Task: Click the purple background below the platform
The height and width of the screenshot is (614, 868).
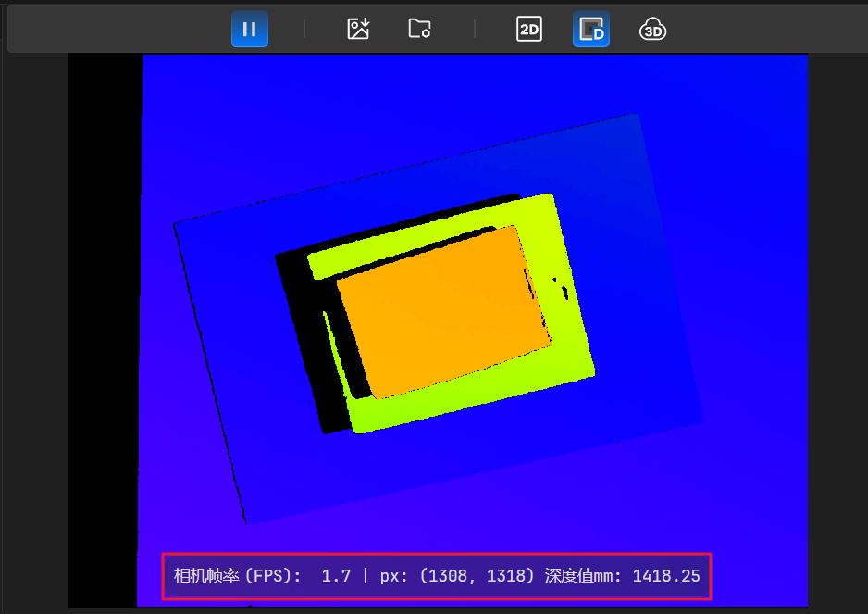Action: pos(463,519)
